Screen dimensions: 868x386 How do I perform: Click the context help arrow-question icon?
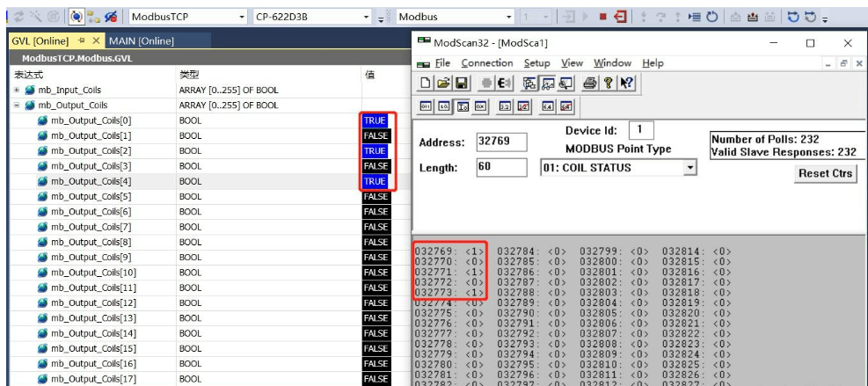pos(627,83)
